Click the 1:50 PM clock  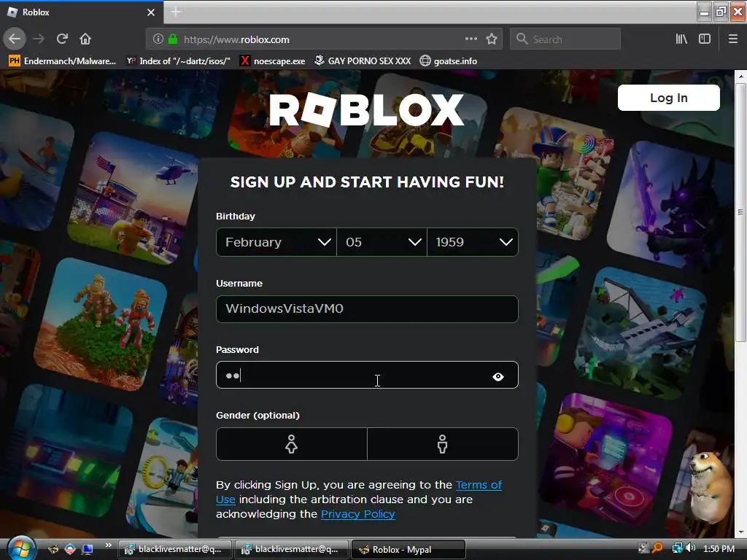tap(719, 548)
